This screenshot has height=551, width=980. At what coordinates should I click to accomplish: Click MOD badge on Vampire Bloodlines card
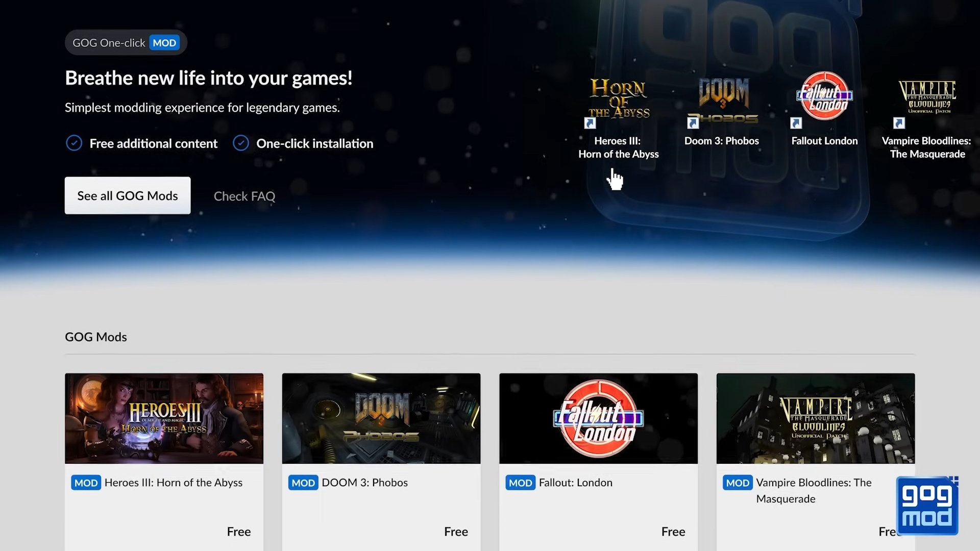[738, 483]
